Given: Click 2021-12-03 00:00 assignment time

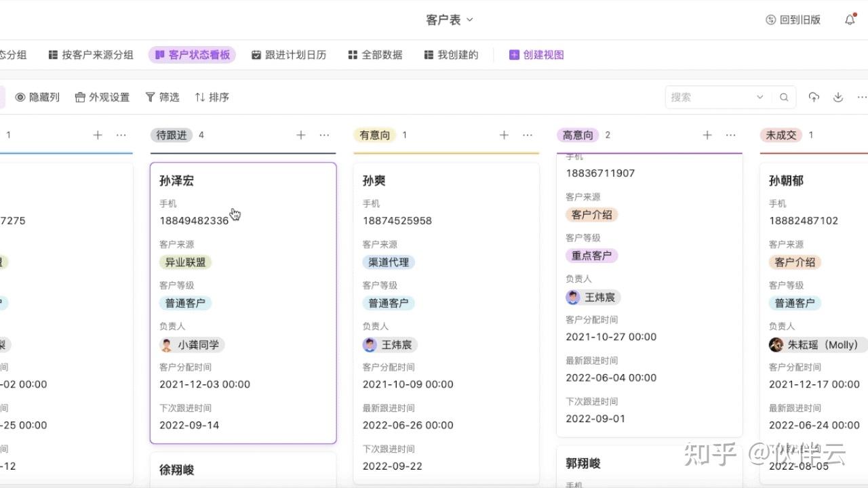Looking at the screenshot, I should pyautogui.click(x=205, y=384).
